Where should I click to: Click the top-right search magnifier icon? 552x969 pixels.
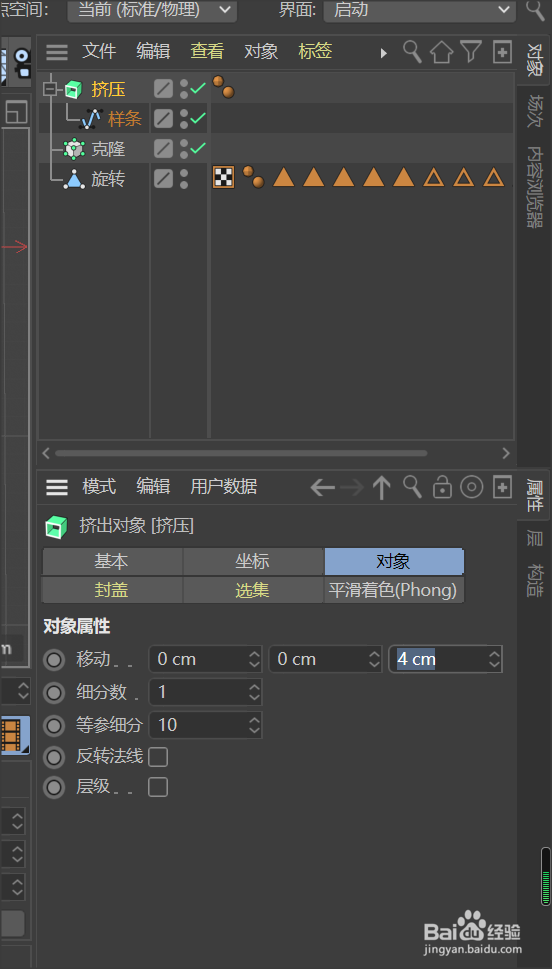536,9
